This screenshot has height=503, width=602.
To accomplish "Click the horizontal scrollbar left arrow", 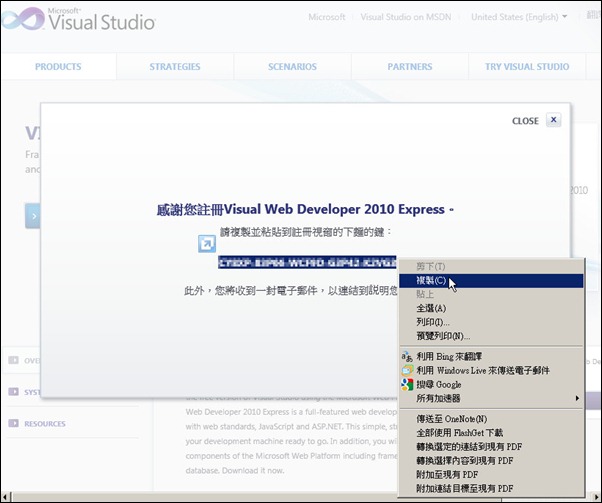I will pyautogui.click(x=5, y=496).
